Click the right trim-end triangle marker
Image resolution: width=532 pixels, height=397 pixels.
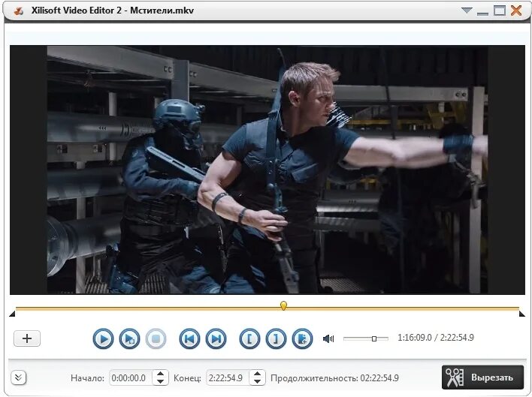(x=521, y=314)
